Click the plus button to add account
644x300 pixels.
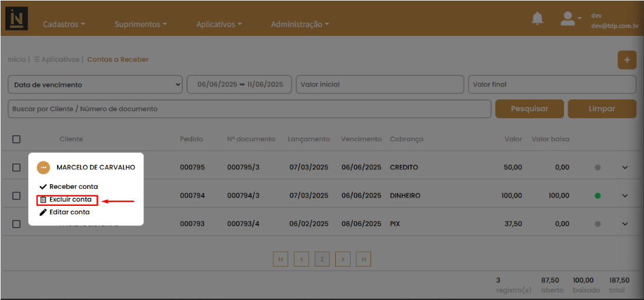click(x=627, y=60)
